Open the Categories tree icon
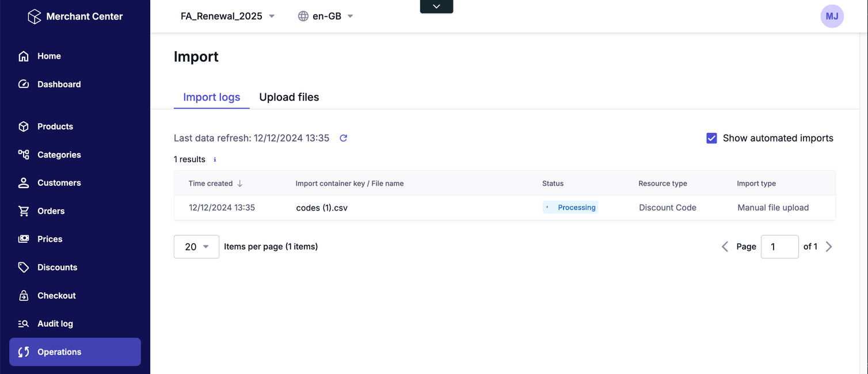Image resolution: width=868 pixels, height=374 pixels. [24, 155]
